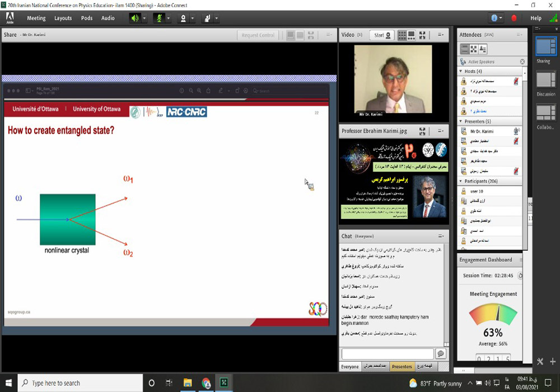
Task: Open the microphone options dropdown arrow
Action: pyautogui.click(x=169, y=18)
